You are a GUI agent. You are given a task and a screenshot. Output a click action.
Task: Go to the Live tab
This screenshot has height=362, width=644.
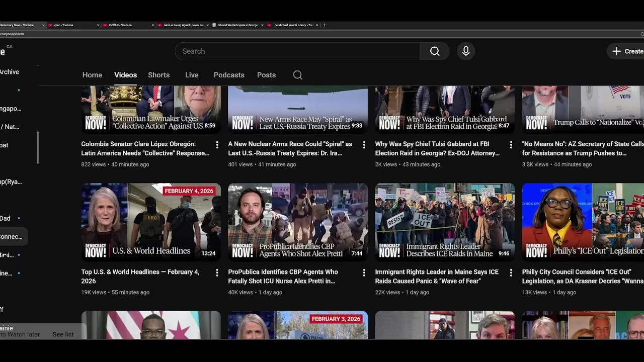click(x=192, y=75)
